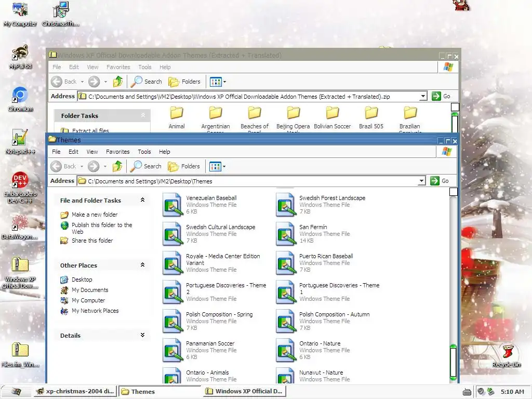The image size is (532, 399).
Task: Click Views icon in Themes window toolbar
Action: [x=215, y=167]
